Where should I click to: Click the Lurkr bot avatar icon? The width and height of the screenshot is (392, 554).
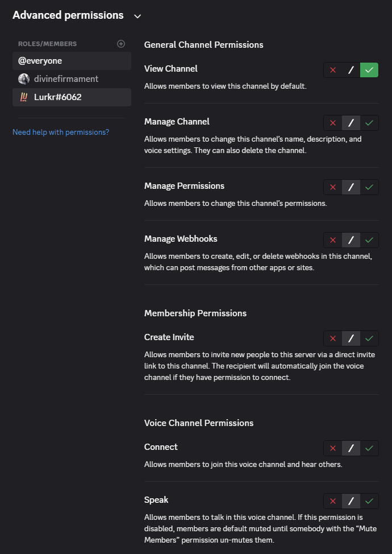click(23, 97)
